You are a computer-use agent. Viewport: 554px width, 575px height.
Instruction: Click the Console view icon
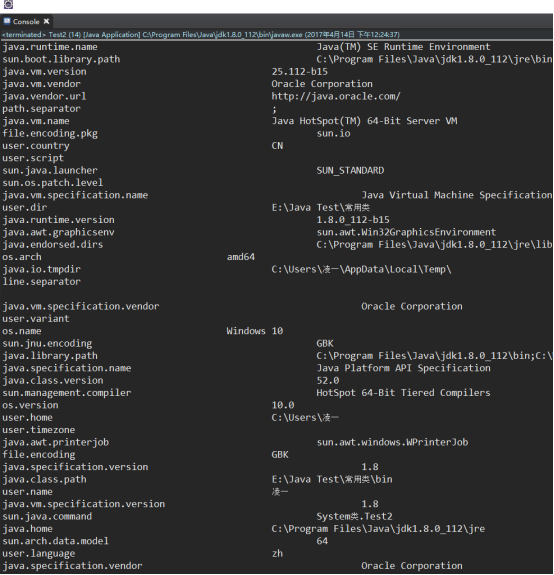click(x=7, y=21)
